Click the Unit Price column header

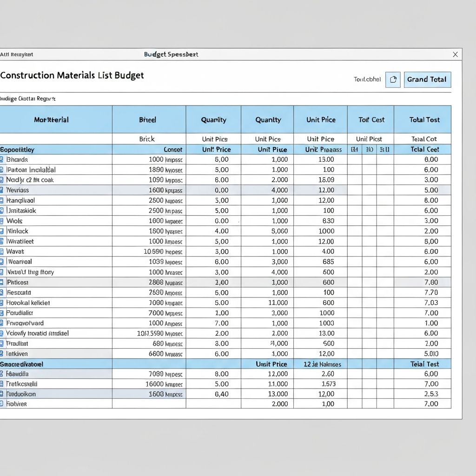[x=321, y=119]
